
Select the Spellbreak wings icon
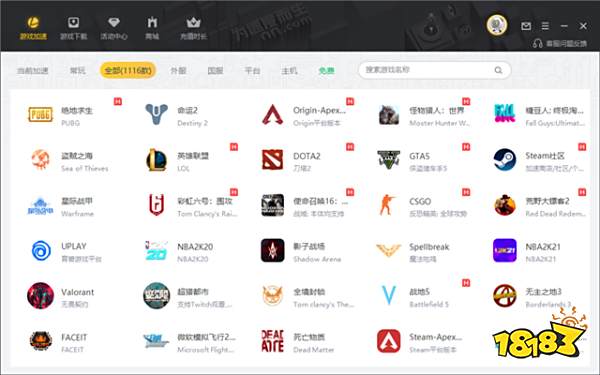coord(389,250)
